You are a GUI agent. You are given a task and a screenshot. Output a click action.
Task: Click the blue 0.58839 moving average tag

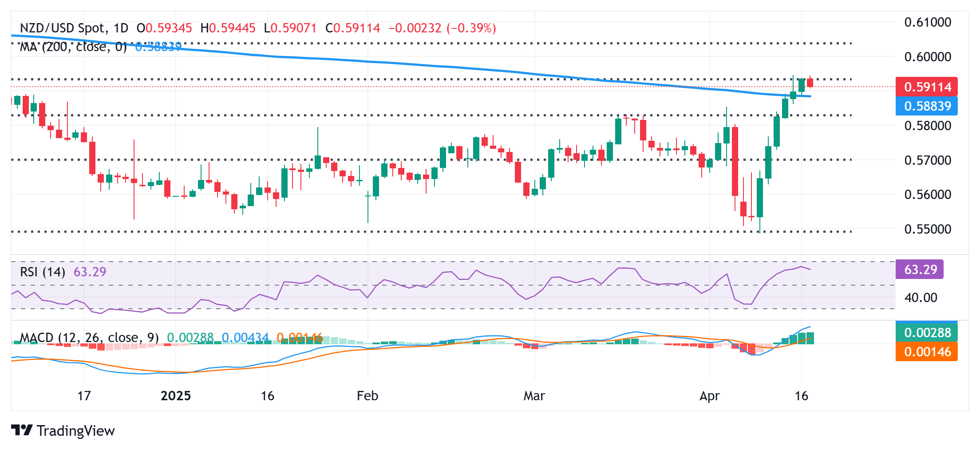pyautogui.click(x=927, y=106)
